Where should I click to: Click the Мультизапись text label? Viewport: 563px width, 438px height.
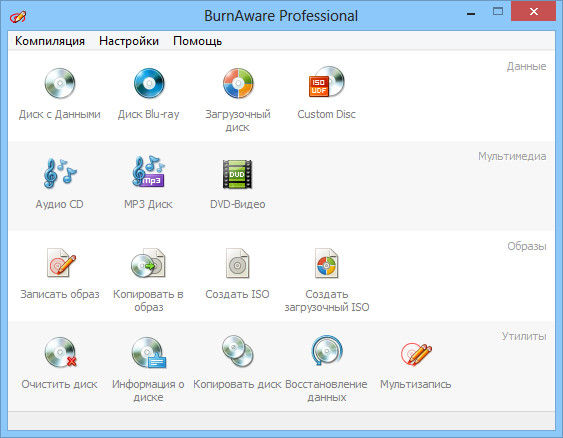(x=416, y=384)
